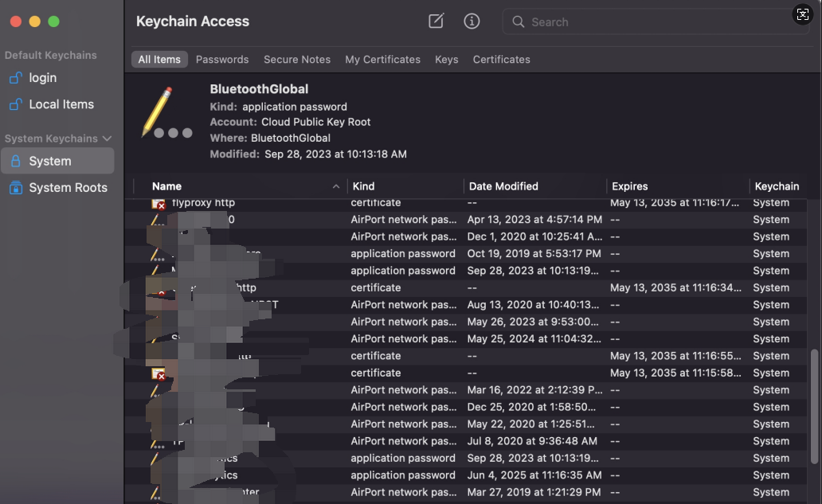822x504 pixels.
Task: Switch to the All Items tab
Action: (x=159, y=59)
